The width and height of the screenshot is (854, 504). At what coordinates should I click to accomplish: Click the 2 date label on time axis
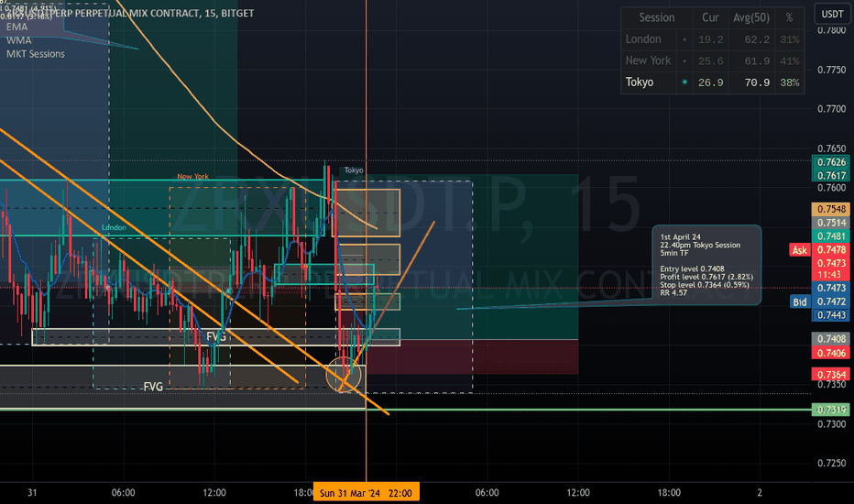[x=760, y=493]
